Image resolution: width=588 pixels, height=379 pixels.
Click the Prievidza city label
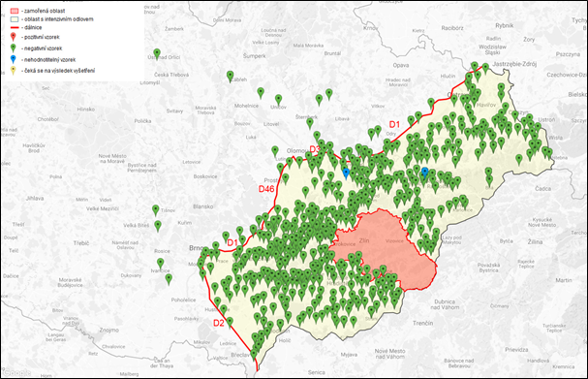[516, 349]
